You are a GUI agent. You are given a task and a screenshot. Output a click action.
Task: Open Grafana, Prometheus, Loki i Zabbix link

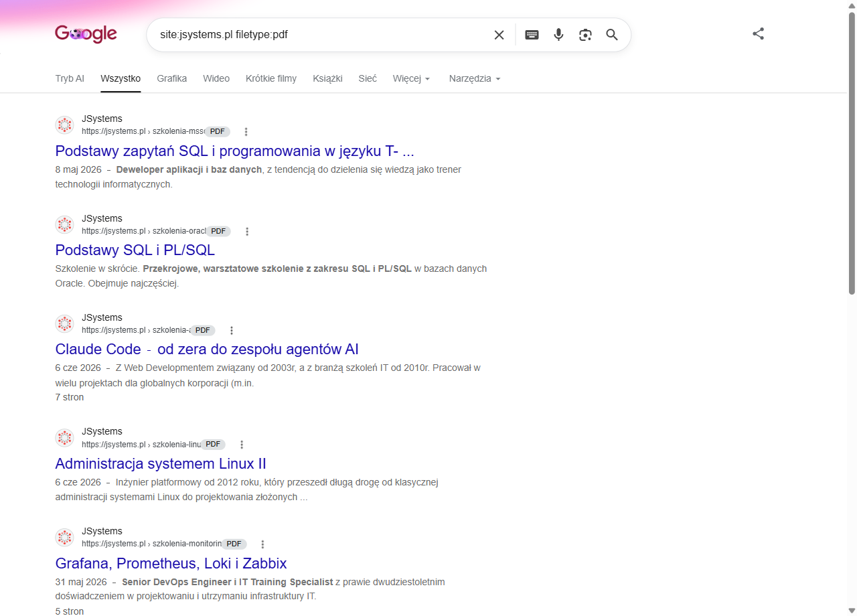pyautogui.click(x=171, y=563)
